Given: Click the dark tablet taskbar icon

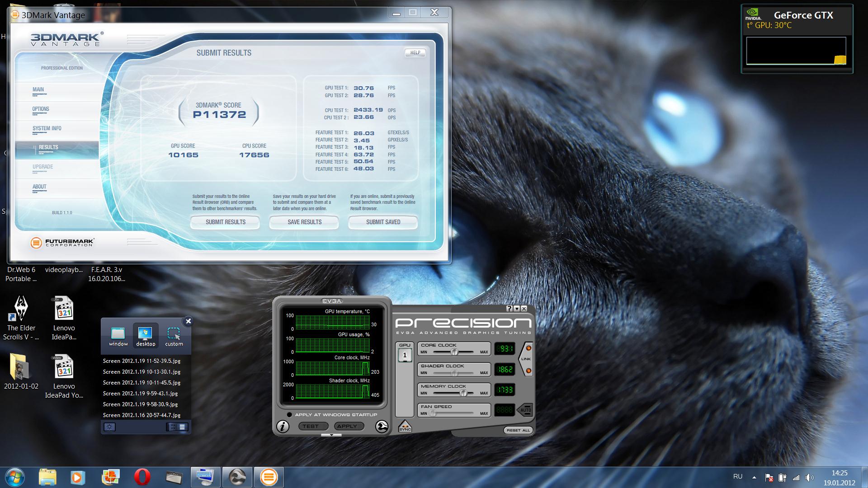Looking at the screenshot, I should [174, 477].
